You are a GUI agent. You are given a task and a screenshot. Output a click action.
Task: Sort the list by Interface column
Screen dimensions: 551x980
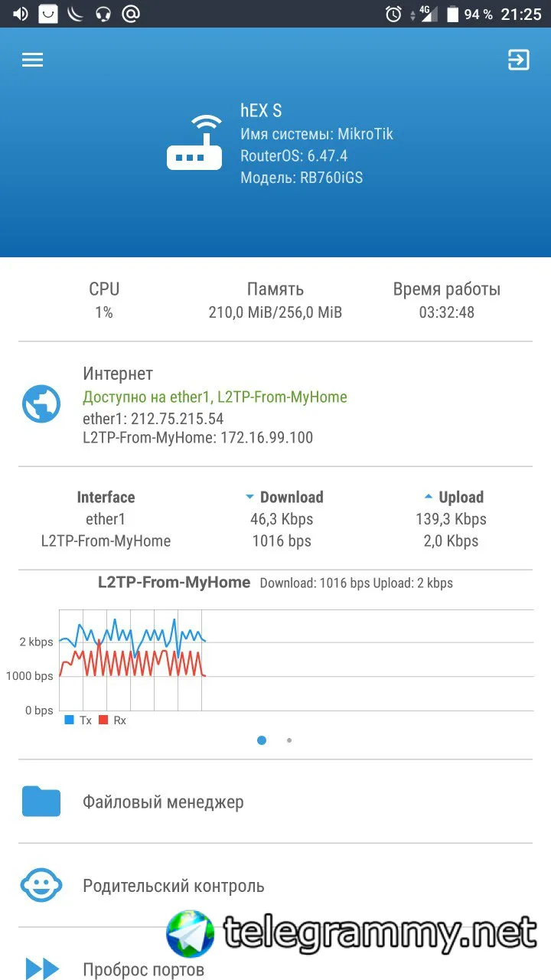click(106, 497)
